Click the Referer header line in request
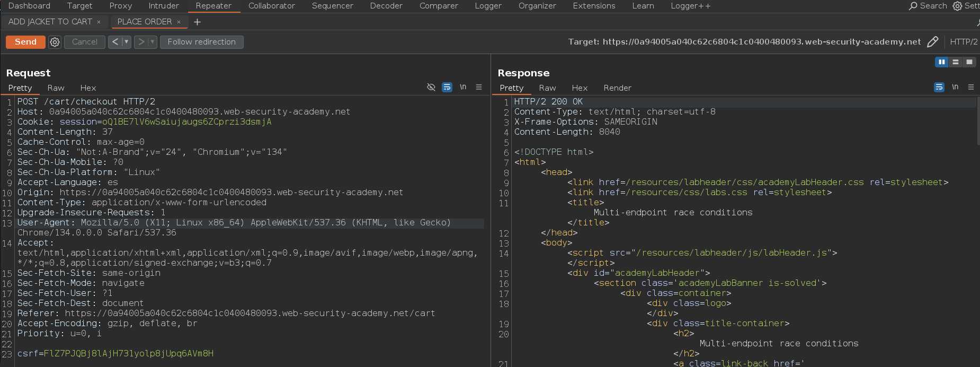Viewport: 980px width, 367px height. (x=226, y=313)
